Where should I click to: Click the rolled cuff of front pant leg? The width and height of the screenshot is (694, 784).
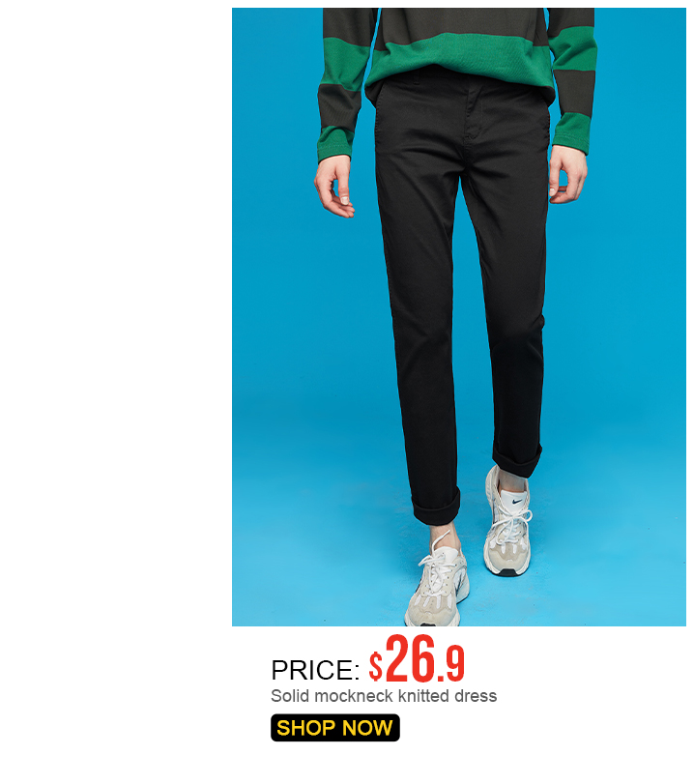point(436,506)
